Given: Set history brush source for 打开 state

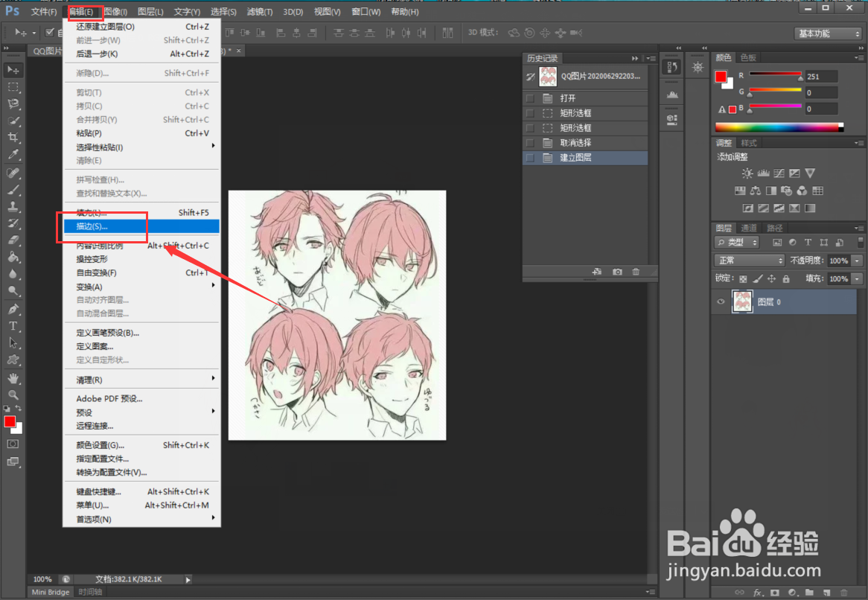Looking at the screenshot, I should pyautogui.click(x=530, y=98).
